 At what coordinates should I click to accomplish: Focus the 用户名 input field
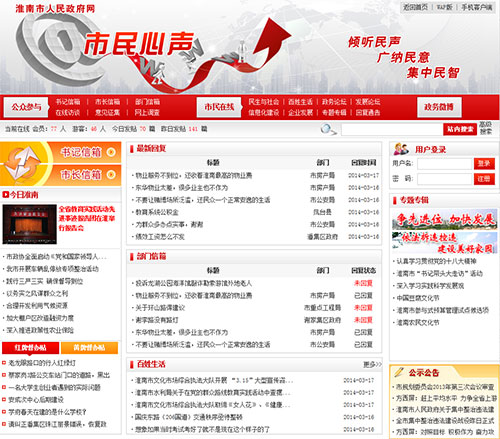pyautogui.click(x=445, y=164)
